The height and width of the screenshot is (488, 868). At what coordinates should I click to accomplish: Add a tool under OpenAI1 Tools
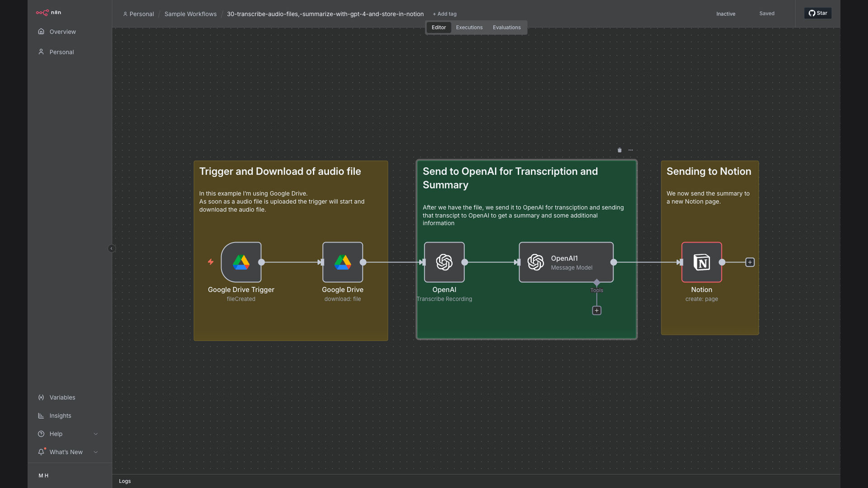click(x=597, y=310)
